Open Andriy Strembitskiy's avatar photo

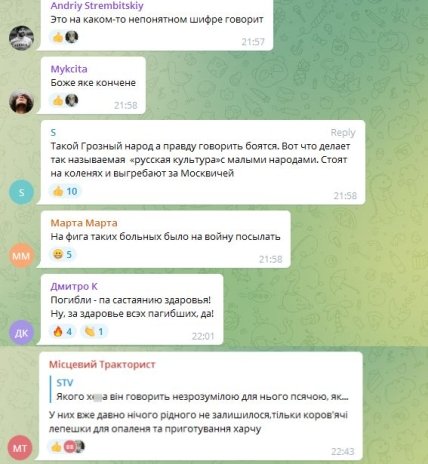coord(21,38)
